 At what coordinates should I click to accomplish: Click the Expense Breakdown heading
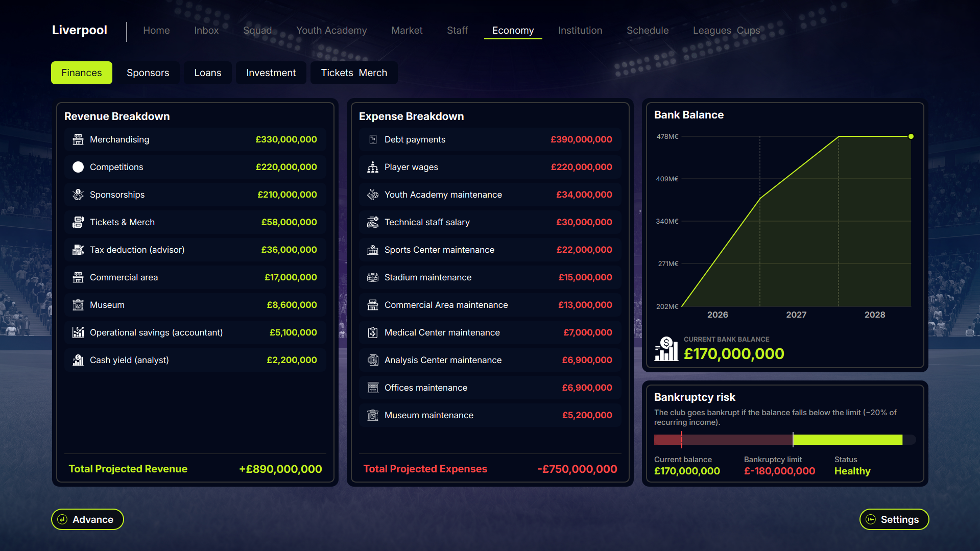pyautogui.click(x=411, y=116)
